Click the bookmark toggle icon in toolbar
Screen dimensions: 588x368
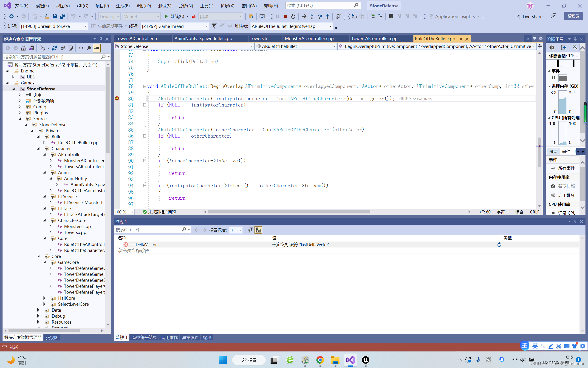pyautogui.click(x=391, y=17)
